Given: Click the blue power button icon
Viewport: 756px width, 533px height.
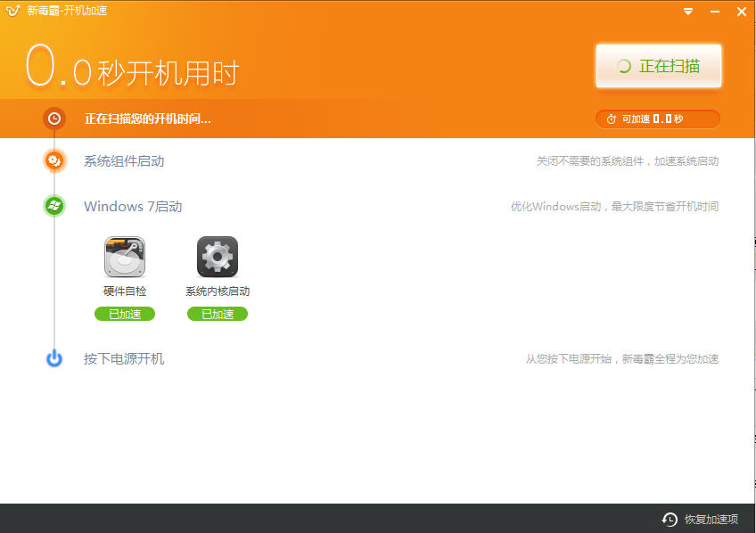Looking at the screenshot, I should 54,358.
